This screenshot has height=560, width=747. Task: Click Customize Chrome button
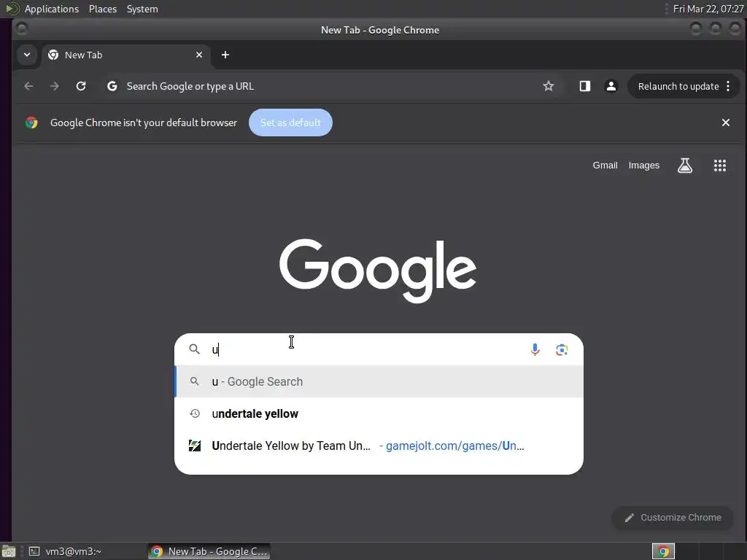pos(672,518)
